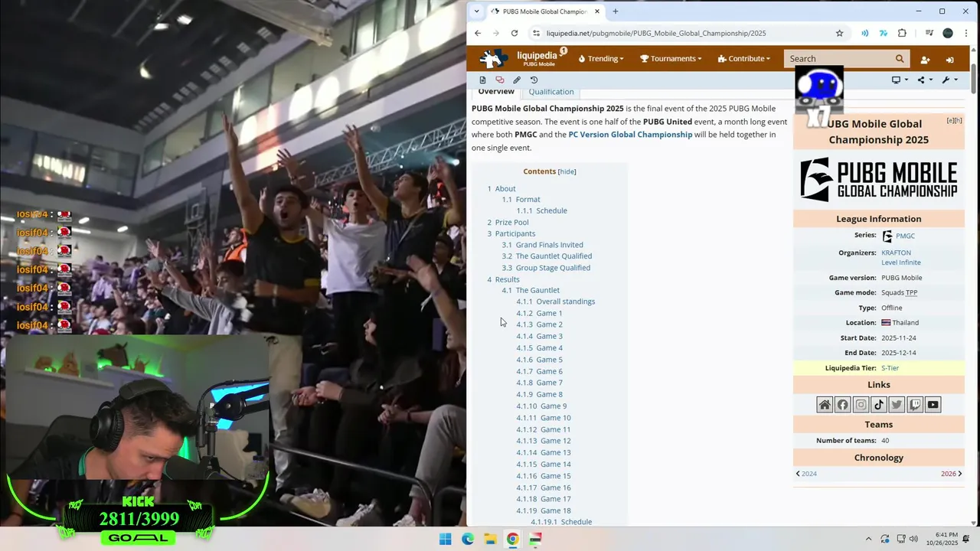980x551 pixels.
Task: Open Windows Start menu
Action: coord(445,540)
